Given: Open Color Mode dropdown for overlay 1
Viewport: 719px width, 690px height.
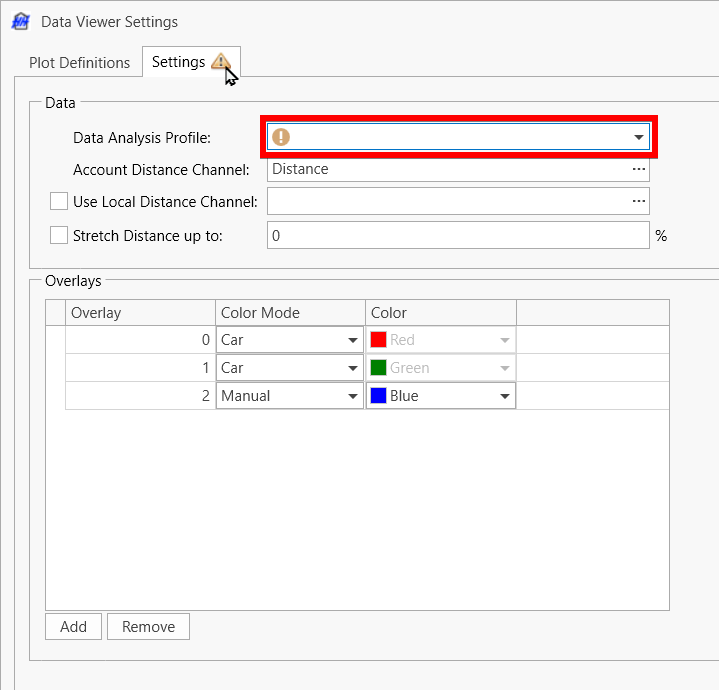Looking at the screenshot, I should 353,368.
